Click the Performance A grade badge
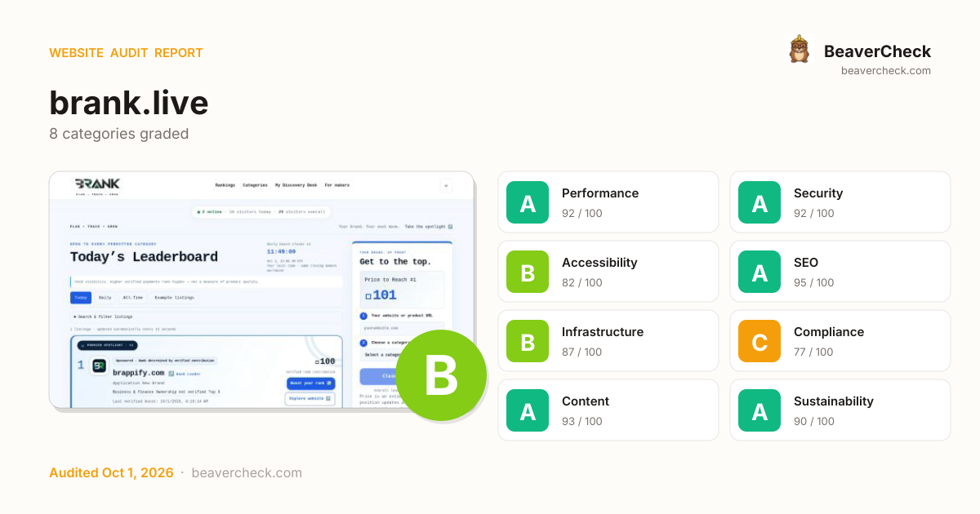This screenshot has height=514, width=980. (528, 202)
